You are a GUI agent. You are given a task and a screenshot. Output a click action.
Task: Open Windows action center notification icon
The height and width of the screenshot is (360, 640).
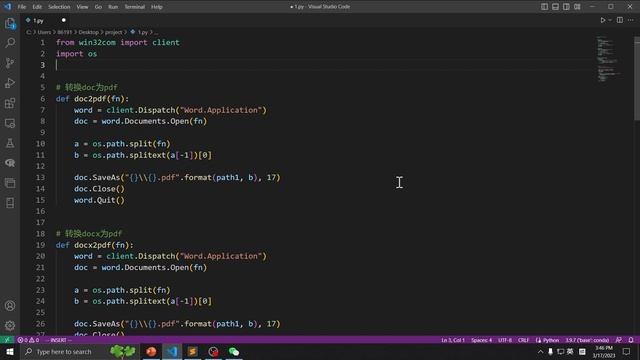(x=627, y=351)
